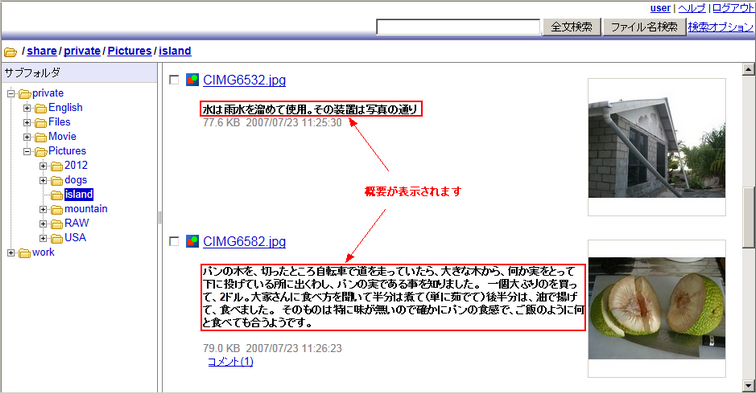Click the sidebar splitter handle
Viewport: 756px width, 394px height.
pyautogui.click(x=160, y=217)
